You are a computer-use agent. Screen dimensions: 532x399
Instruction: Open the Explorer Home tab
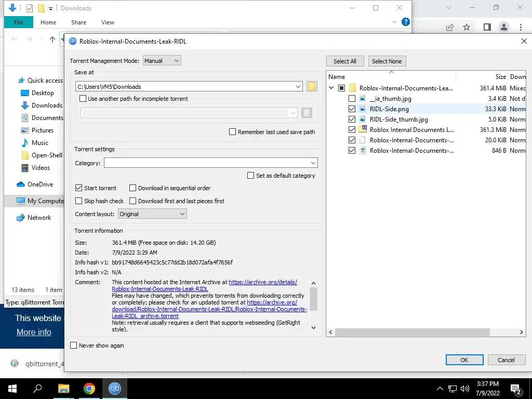point(48,22)
